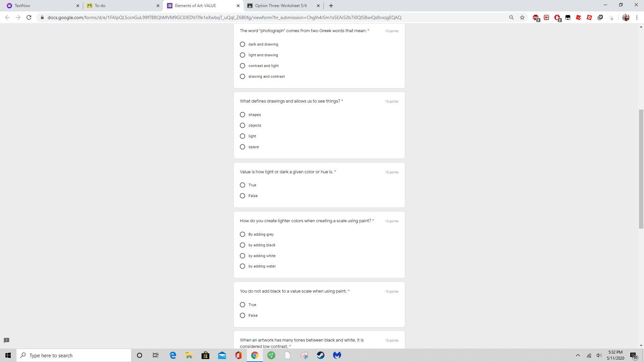Select "by adding white" answer
Viewport: 644px width, 362px height.
(243, 256)
